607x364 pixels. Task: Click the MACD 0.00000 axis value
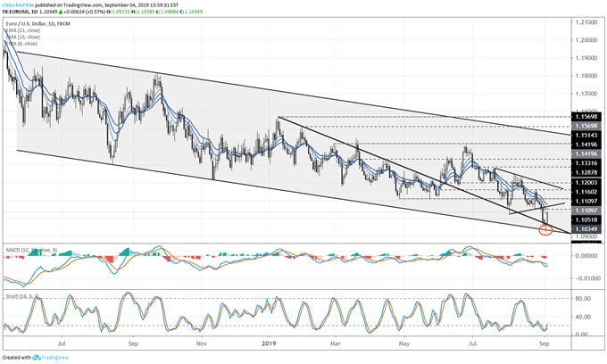click(587, 256)
